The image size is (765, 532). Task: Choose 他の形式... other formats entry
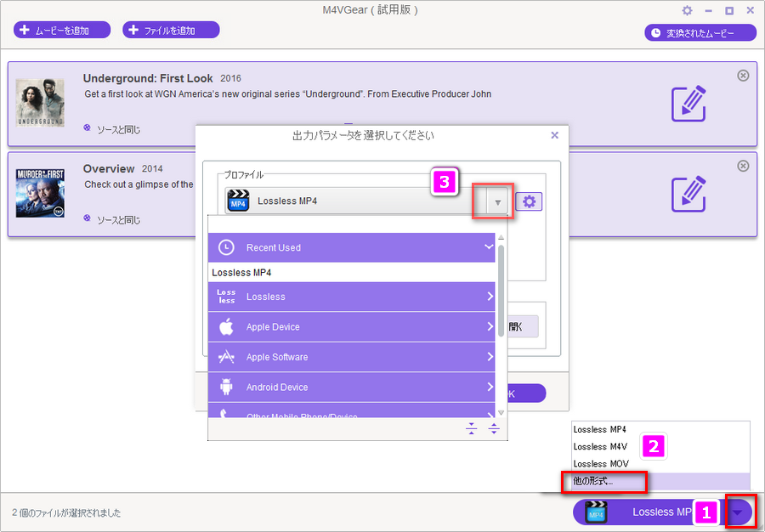pos(660,481)
